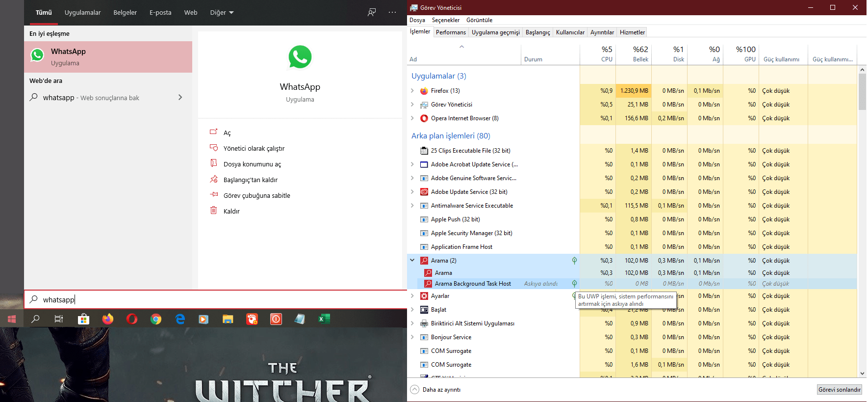Select the Opera Internet Browser (8) process icon
The width and height of the screenshot is (868, 402).
(x=424, y=118)
